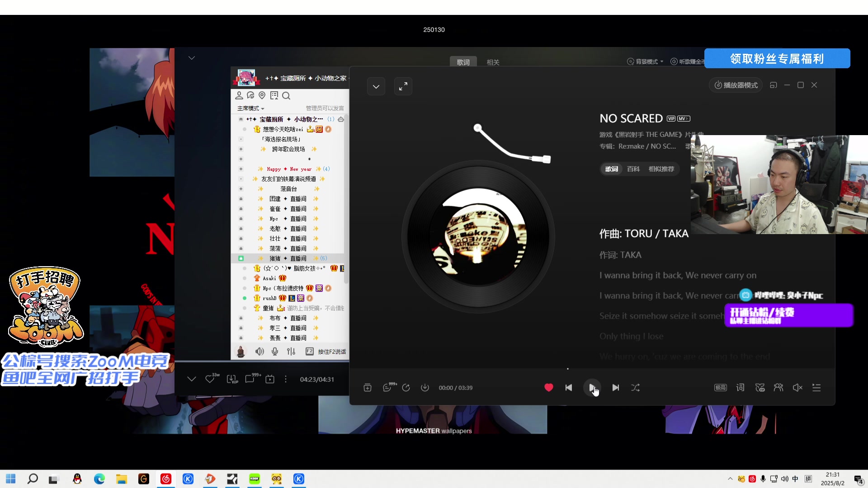Search within the YY channel

pos(286,96)
